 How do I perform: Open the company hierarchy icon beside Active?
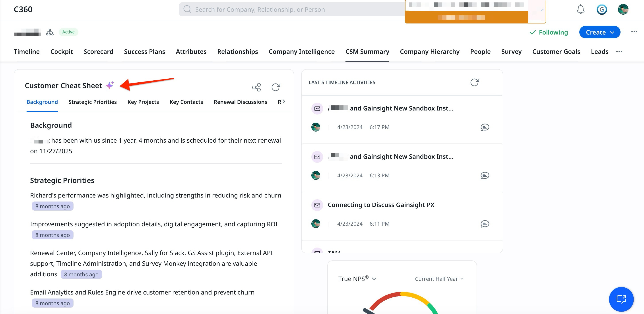(50, 32)
